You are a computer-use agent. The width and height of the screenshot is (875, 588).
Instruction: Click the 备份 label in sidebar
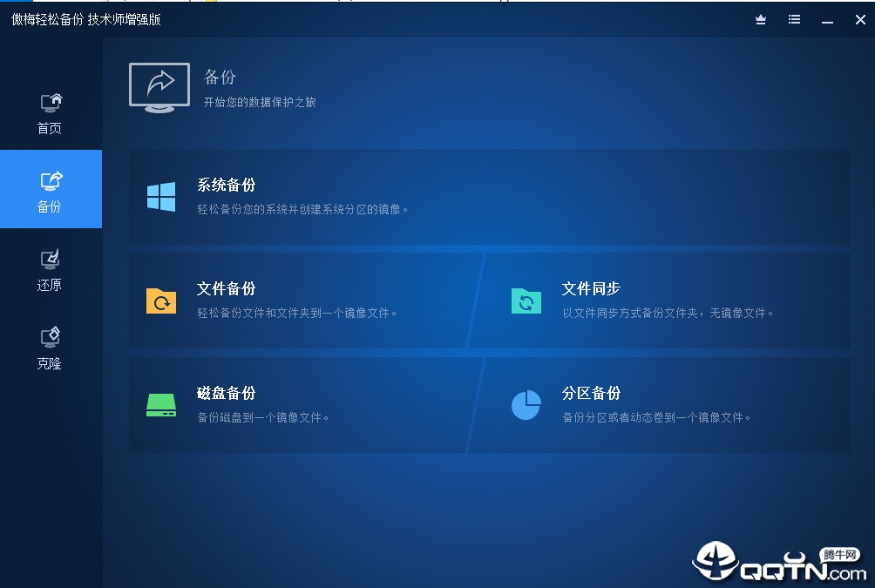tap(50, 207)
